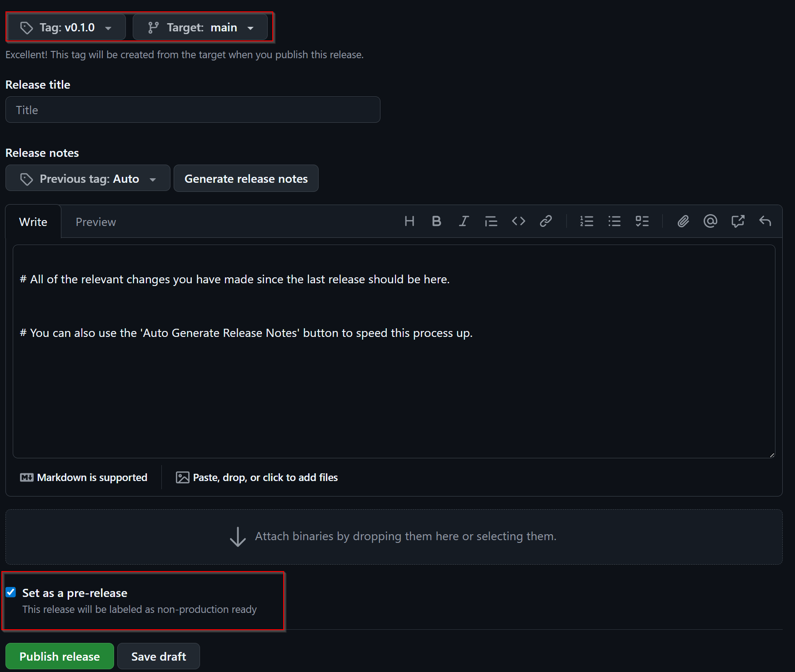Switch to the Preview tab
795x672 pixels.
95,222
